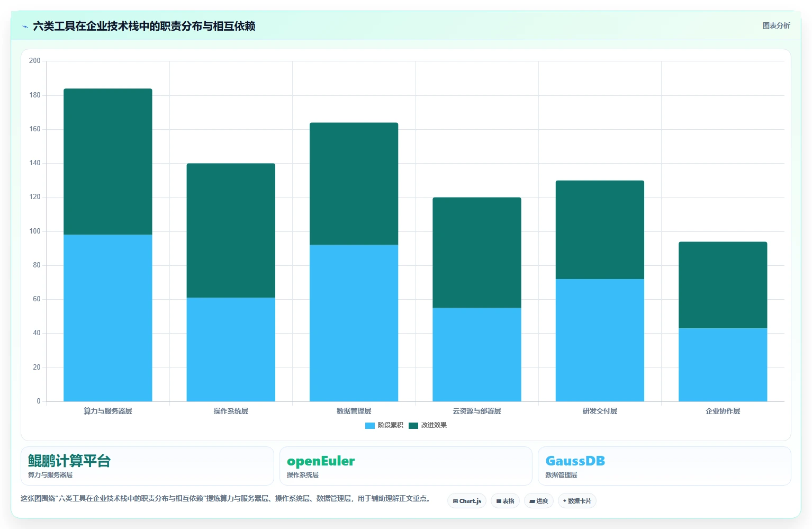Click the lightning icon beside the chart title
The image size is (812, 529).
pyautogui.click(x=25, y=26)
